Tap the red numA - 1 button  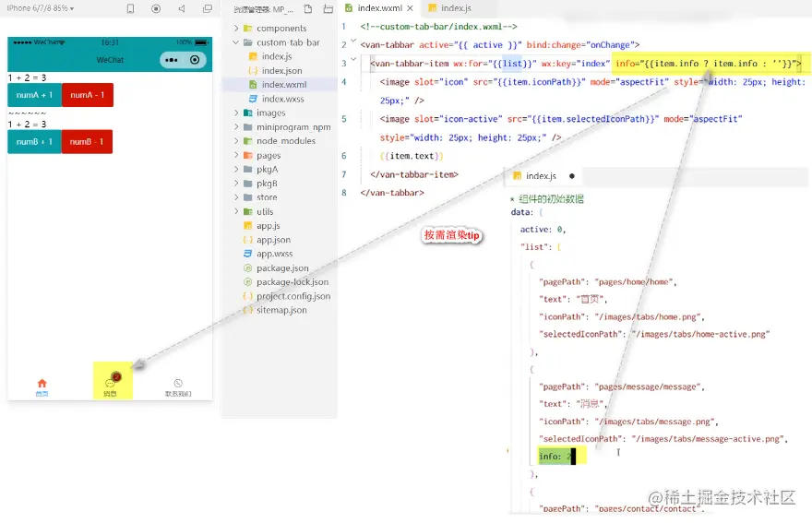point(87,95)
